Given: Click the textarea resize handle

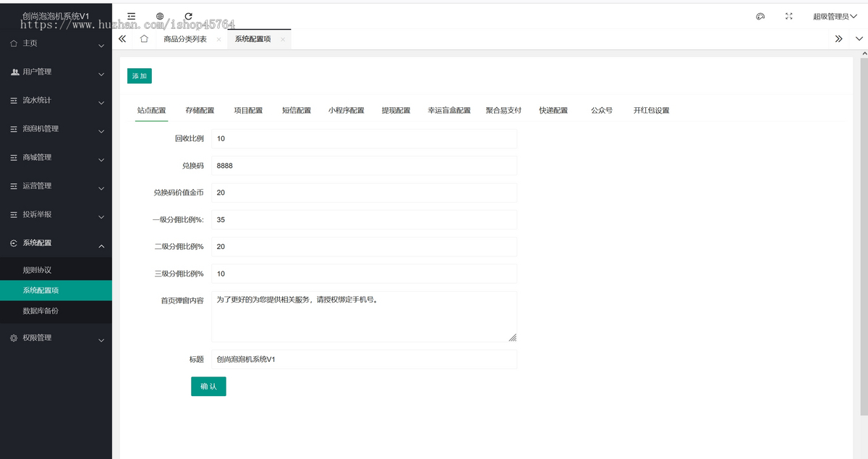Looking at the screenshot, I should tap(513, 337).
